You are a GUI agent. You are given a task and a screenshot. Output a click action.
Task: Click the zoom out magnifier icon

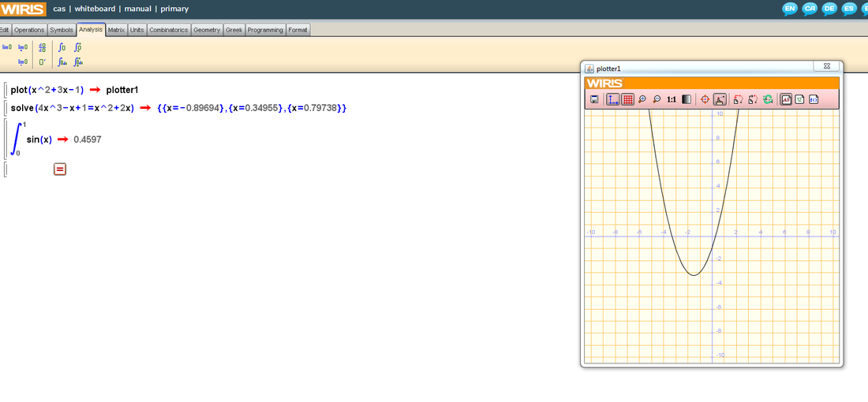click(657, 99)
